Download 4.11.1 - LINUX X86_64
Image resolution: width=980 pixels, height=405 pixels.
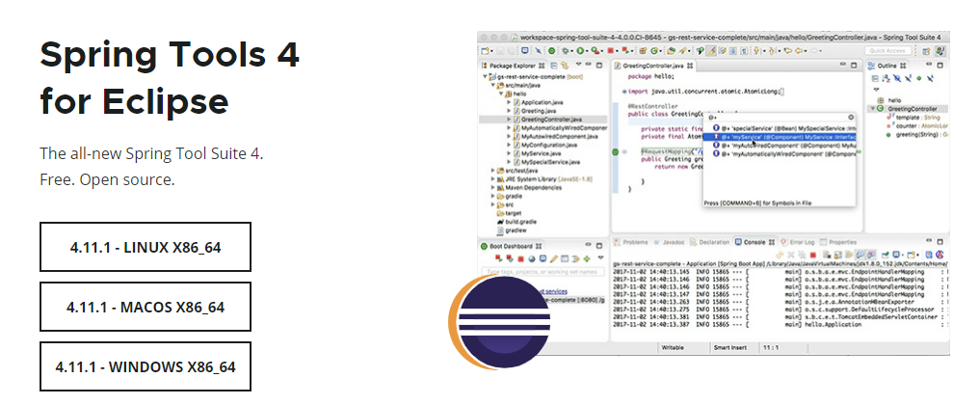[145, 247]
